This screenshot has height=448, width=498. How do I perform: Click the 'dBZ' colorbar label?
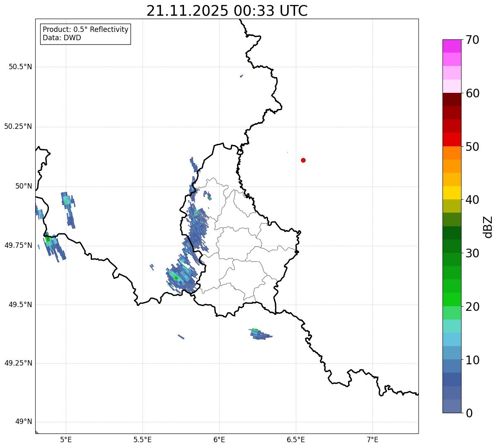(488, 227)
